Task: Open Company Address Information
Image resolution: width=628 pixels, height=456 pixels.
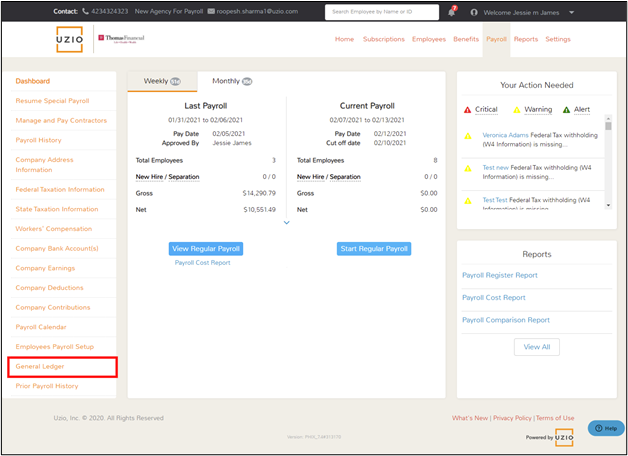Action: point(44,165)
